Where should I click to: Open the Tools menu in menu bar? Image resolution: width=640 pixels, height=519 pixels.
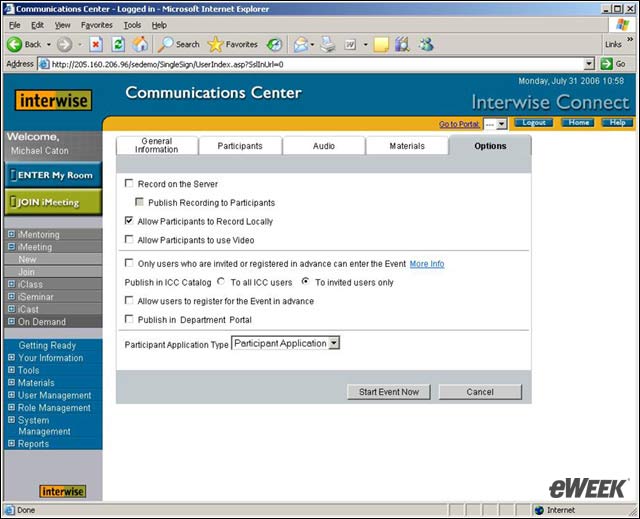click(133, 25)
